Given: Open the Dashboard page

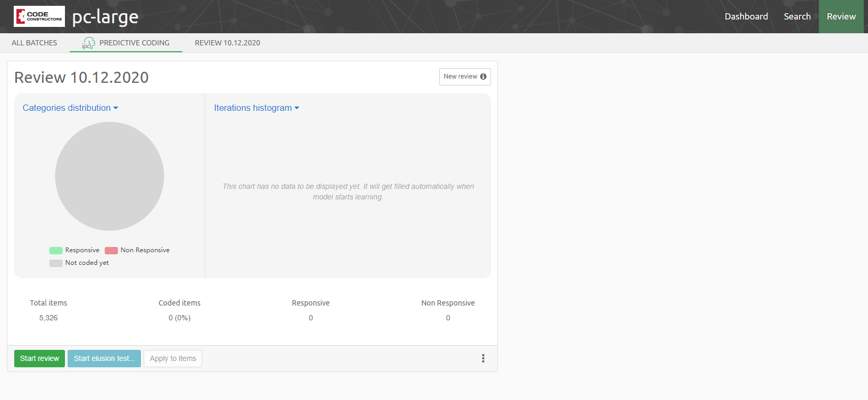Looking at the screenshot, I should click(746, 16).
